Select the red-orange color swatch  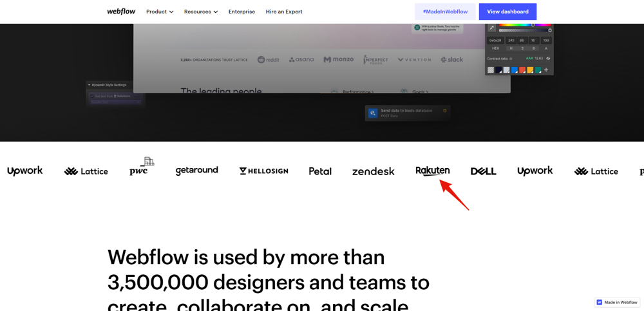pyautogui.click(x=522, y=70)
